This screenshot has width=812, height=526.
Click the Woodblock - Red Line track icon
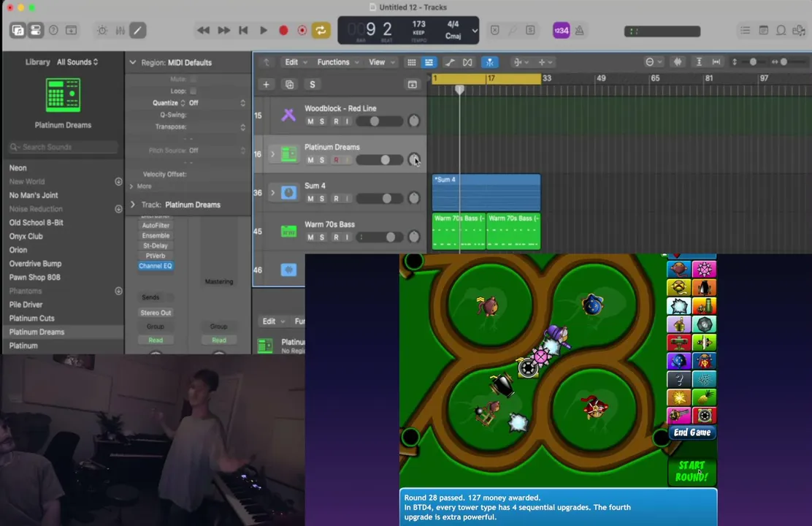pyautogui.click(x=288, y=115)
